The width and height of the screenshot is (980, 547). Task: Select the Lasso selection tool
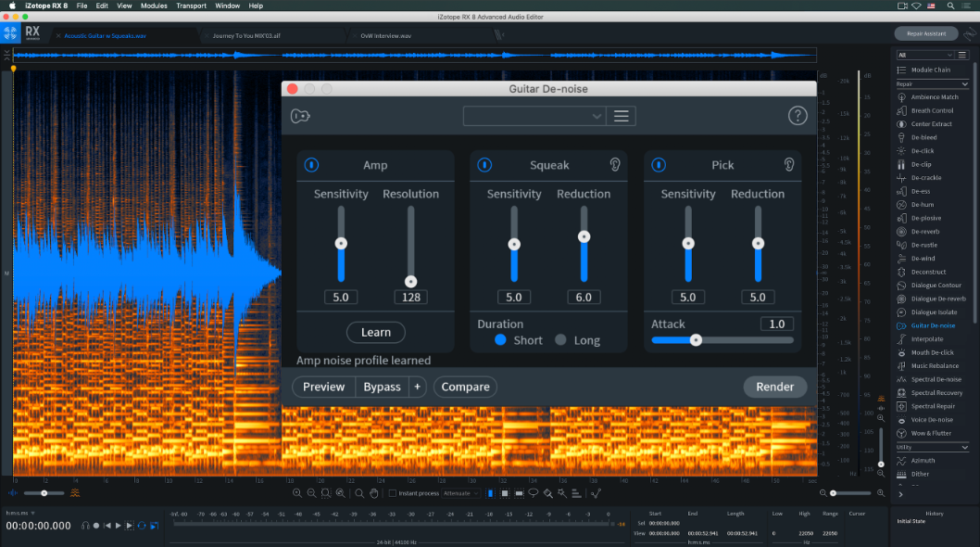534,493
